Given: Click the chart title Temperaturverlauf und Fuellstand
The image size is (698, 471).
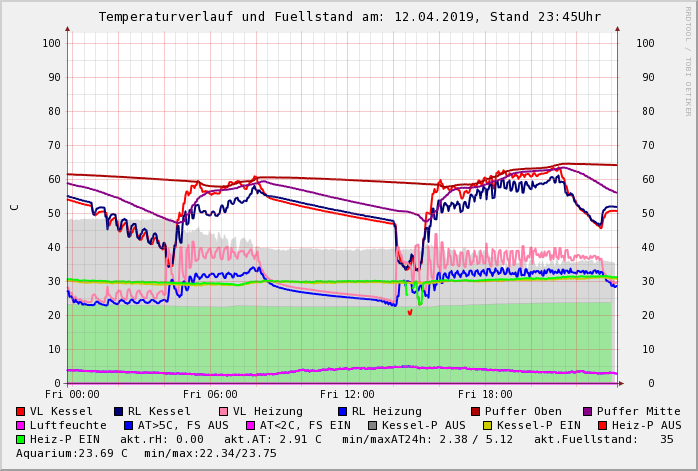Looking at the screenshot, I should 349,17.
